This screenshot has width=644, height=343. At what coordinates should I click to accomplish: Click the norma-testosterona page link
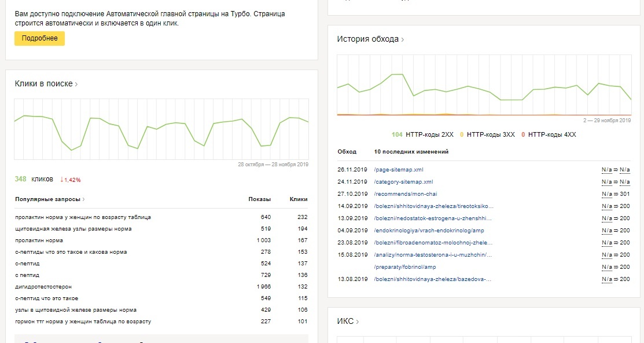tap(433, 255)
